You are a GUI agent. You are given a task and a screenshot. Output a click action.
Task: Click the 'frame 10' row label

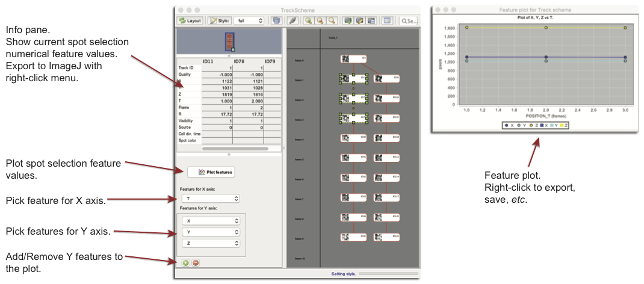coord(299,259)
